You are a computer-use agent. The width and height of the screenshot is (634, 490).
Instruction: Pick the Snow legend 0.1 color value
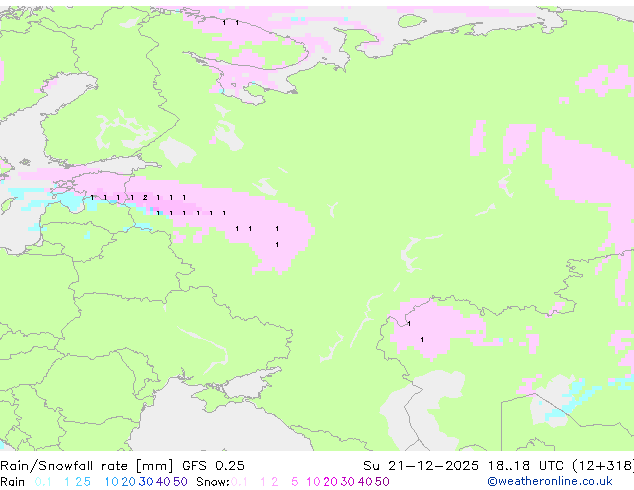(x=239, y=482)
